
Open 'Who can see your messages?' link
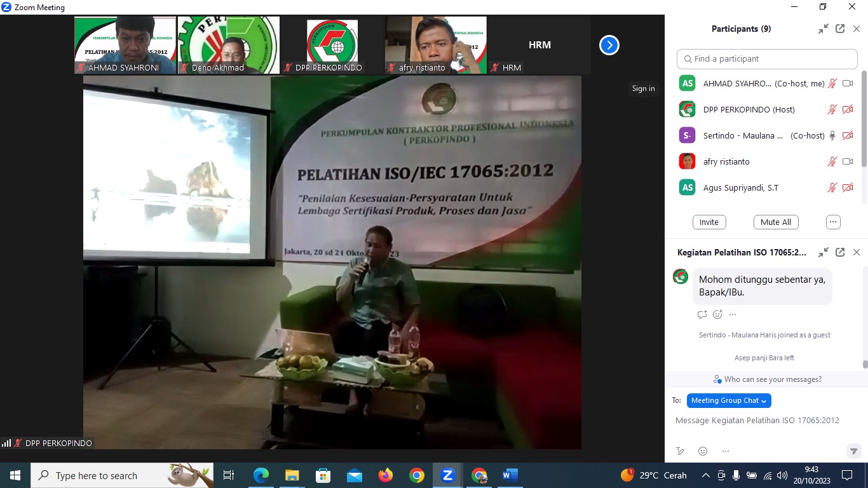(767, 379)
